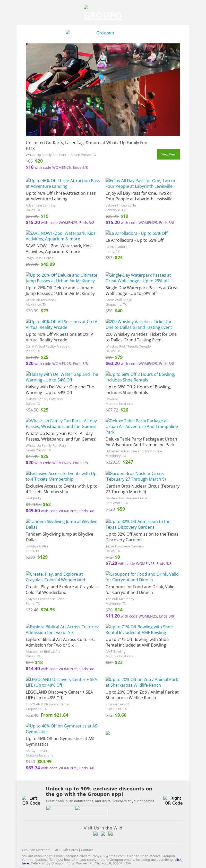Click the 'click here' unsubscribe link
Image resolution: width=206 pixels, height=868 pixels.
point(178,860)
